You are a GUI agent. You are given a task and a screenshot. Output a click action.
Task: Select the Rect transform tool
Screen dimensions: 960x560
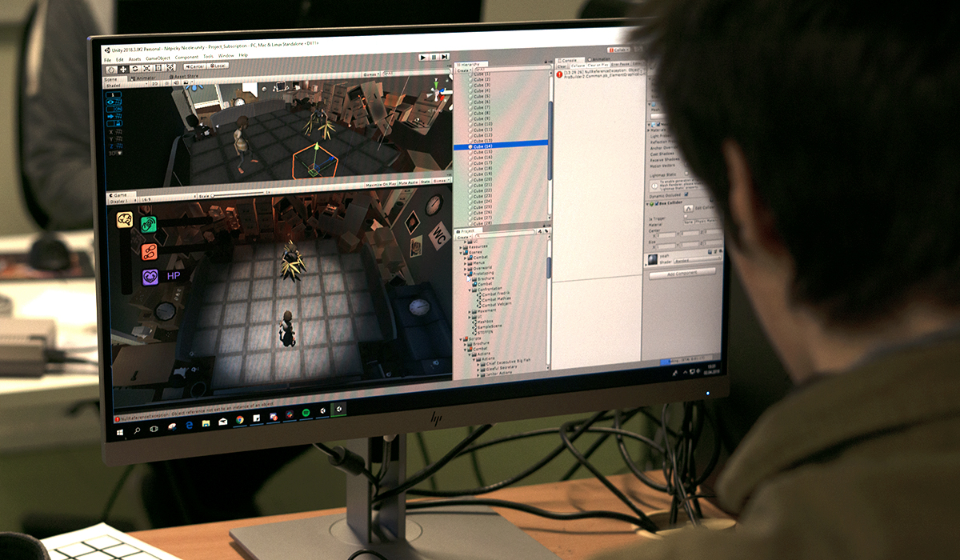click(158, 67)
